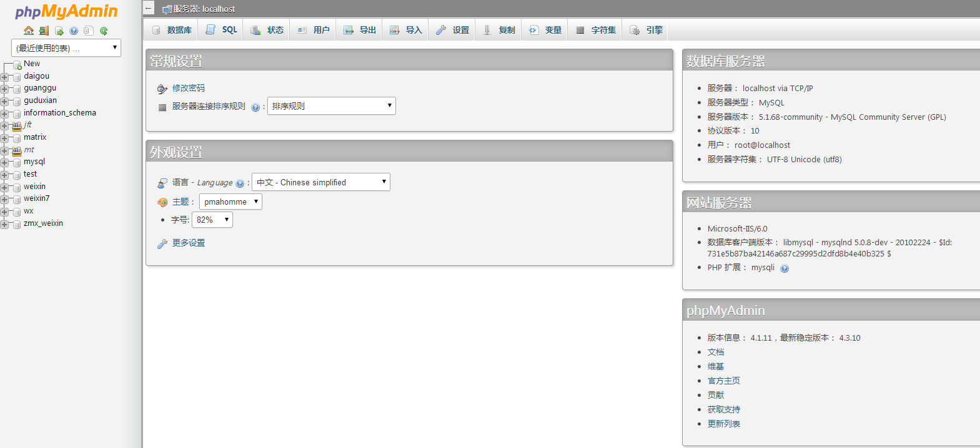The width and height of the screenshot is (980, 448).
Task: Click the mysql database cylinder icon
Action: (x=17, y=162)
